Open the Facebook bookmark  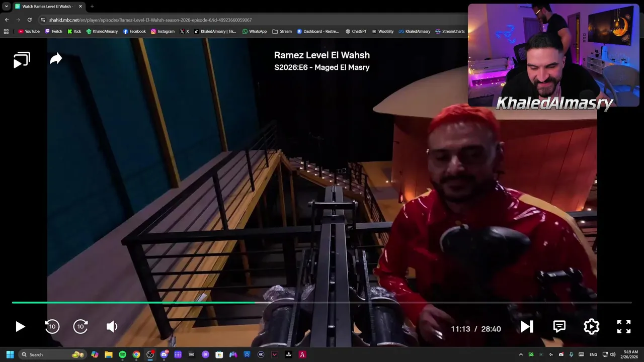coord(134,31)
